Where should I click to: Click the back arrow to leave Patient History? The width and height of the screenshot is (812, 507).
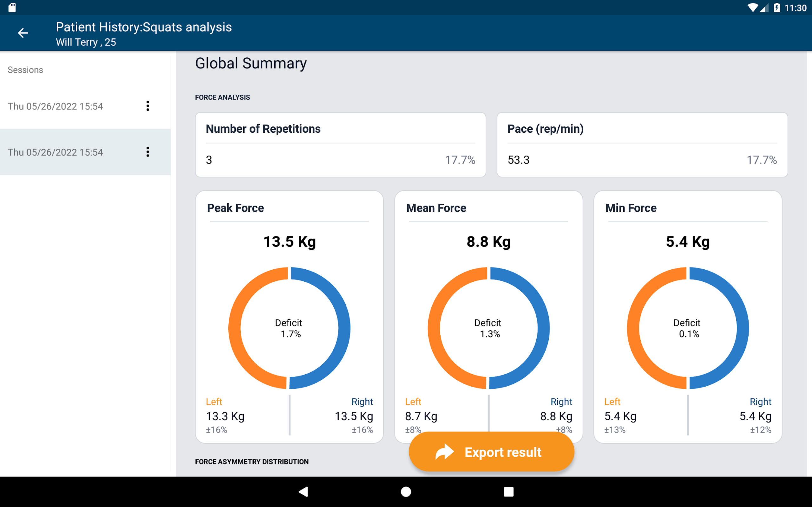coord(22,33)
